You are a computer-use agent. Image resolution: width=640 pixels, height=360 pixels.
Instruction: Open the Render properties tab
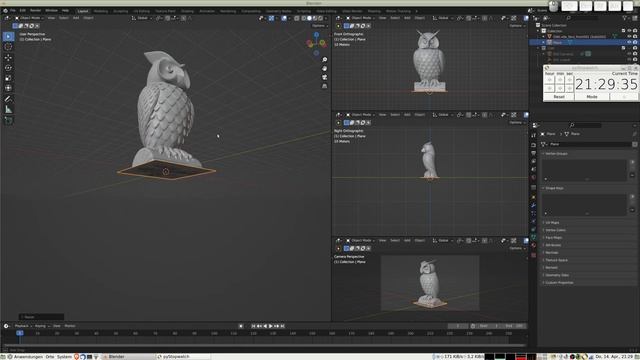pos(533,145)
